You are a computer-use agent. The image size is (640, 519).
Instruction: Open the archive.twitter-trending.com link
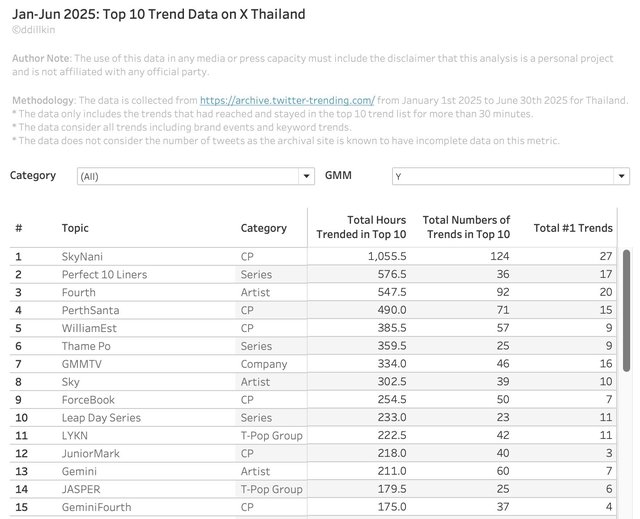287,100
